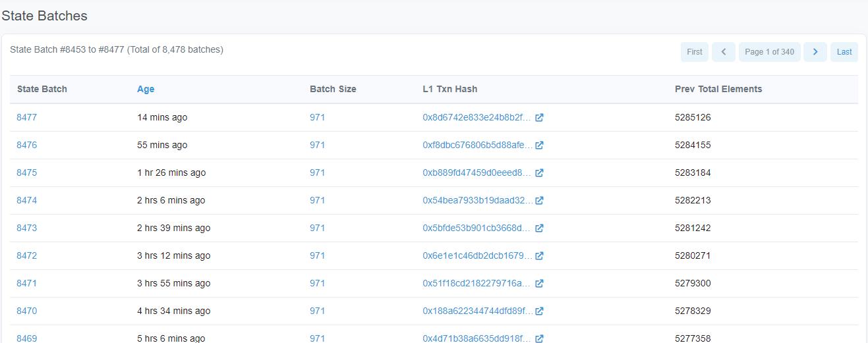Image resolution: width=868 pixels, height=343 pixels.
Task: Click the Page 1 of 340 indicator
Action: click(x=769, y=52)
